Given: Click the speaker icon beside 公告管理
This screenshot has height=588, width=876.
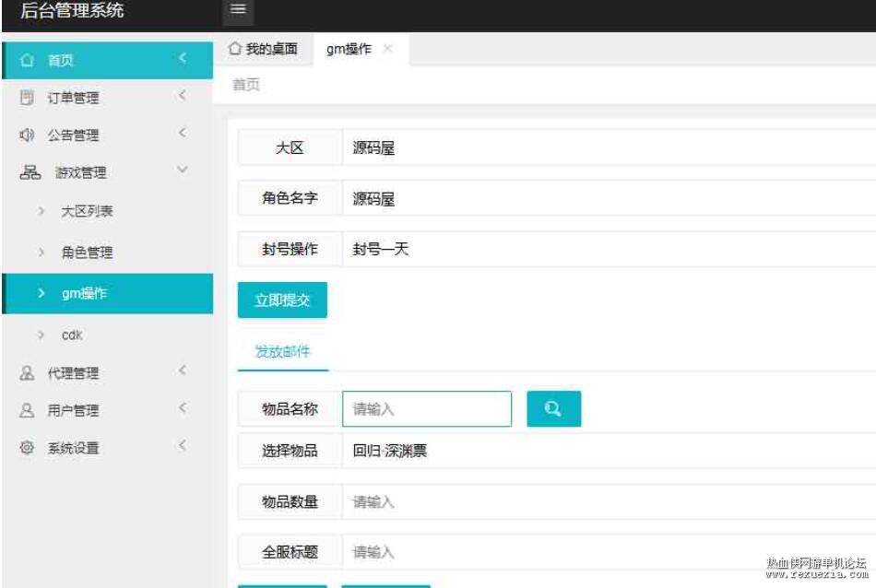Looking at the screenshot, I should [x=27, y=135].
